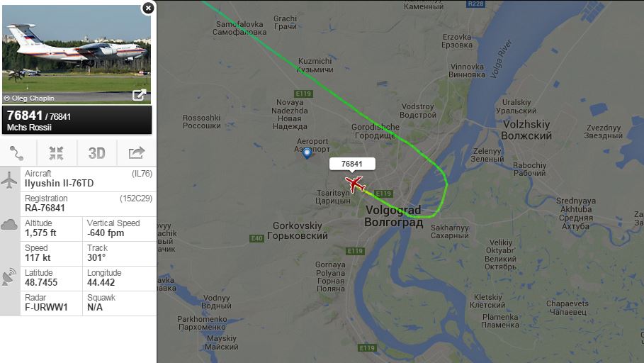Click the blue Aeroport location pin
Image resolution: width=644 pixels, height=363 pixels.
click(x=307, y=153)
